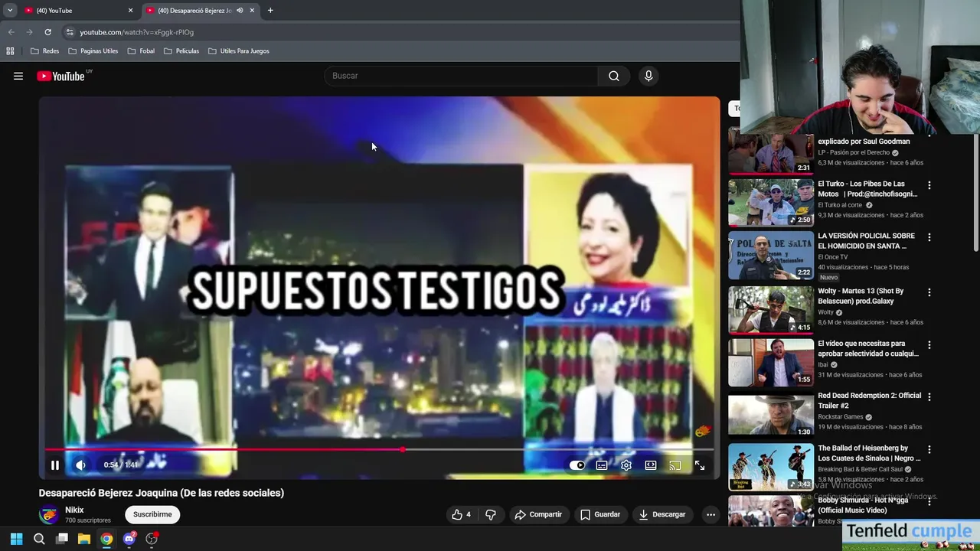Open options for Red Dead Redemption 2 trailer
The height and width of the screenshot is (551, 980).
(x=929, y=397)
